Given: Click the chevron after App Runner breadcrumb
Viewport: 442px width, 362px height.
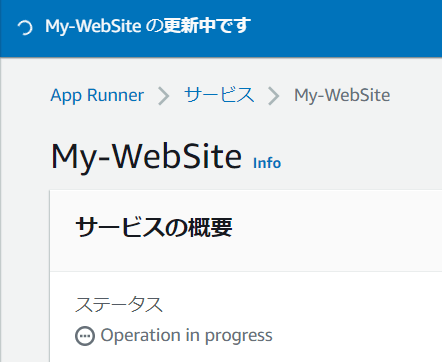Looking at the screenshot, I should 164,96.
